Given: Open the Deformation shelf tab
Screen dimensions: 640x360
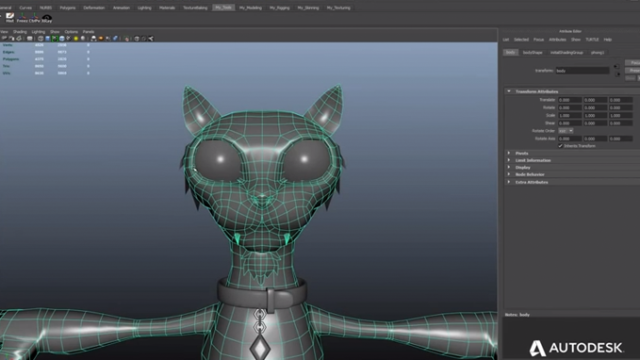Looking at the screenshot, I should point(94,7).
